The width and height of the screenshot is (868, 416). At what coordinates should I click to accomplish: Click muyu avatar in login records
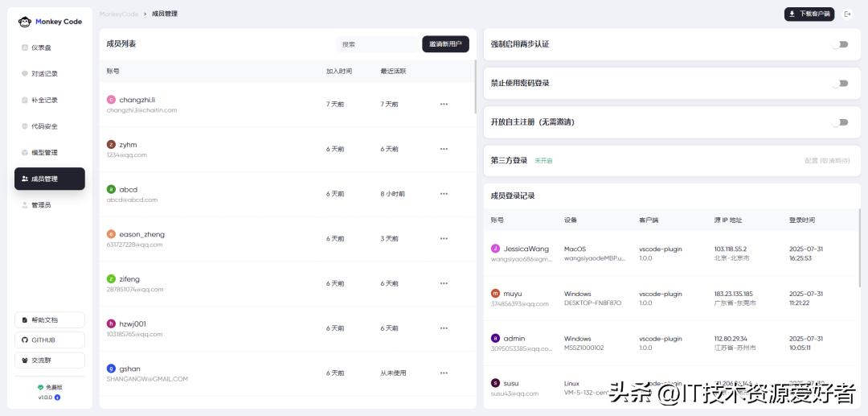(495, 294)
